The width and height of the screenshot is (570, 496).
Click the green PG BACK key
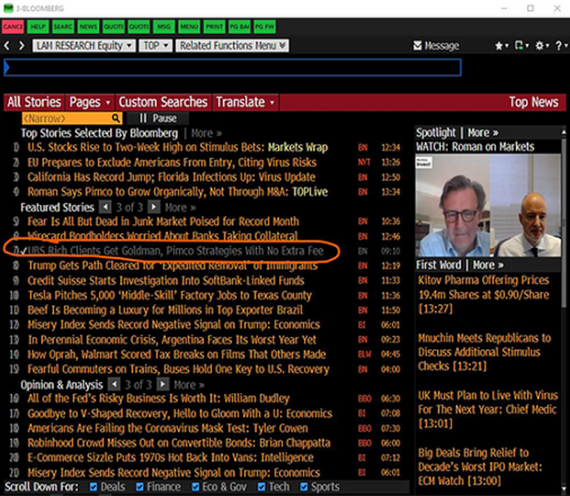pos(240,27)
